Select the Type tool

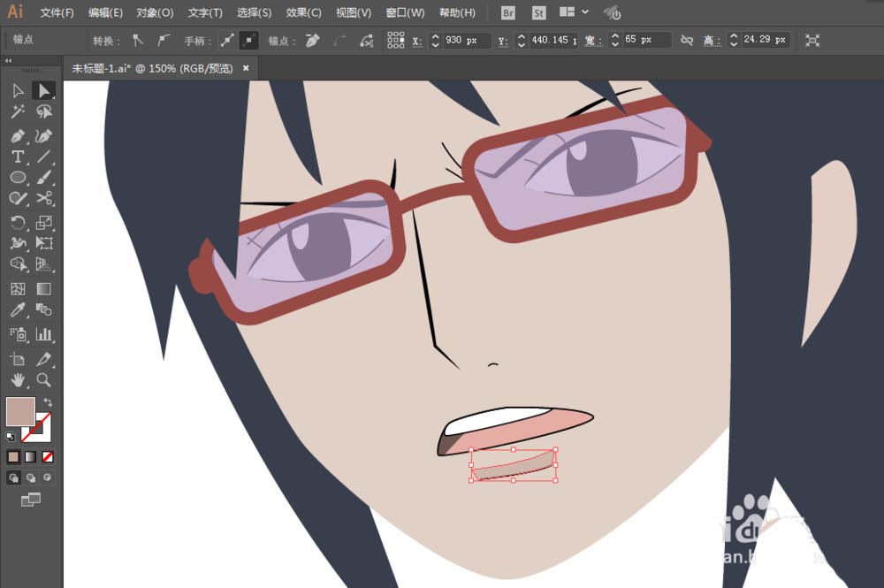pyautogui.click(x=18, y=157)
